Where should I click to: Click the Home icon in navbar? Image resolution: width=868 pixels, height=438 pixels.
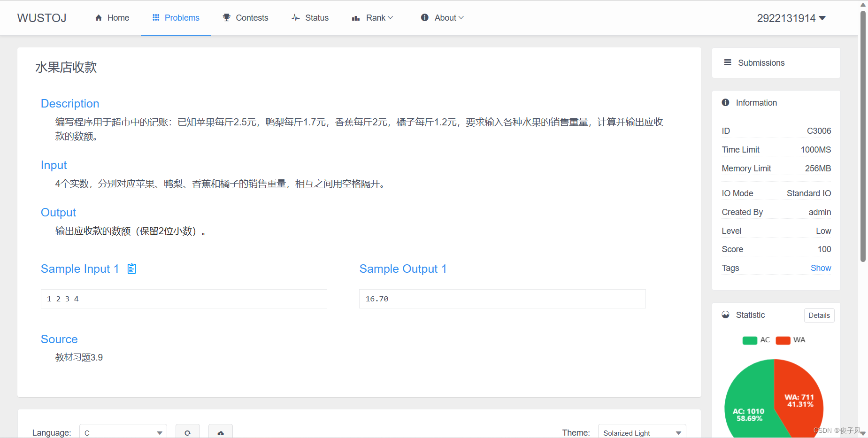point(99,18)
